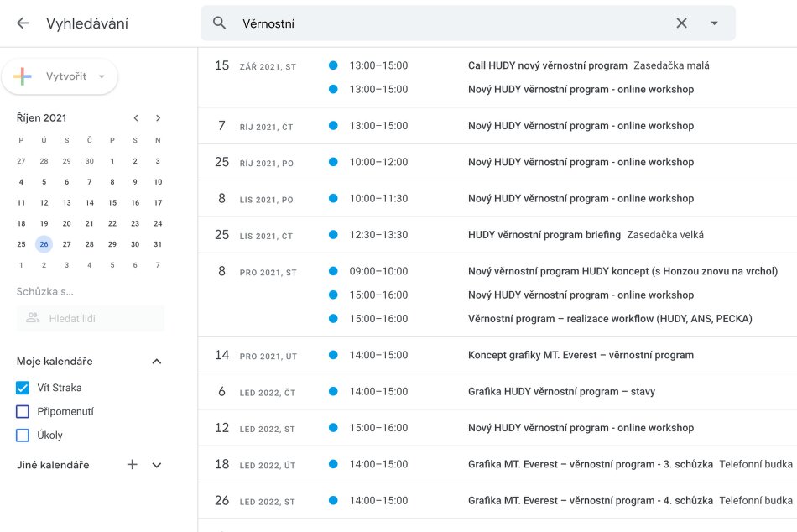Viewport: 797px width, 532px height.
Task: Open Grafika HUDY věrnostní program – stavy
Action: (x=561, y=392)
